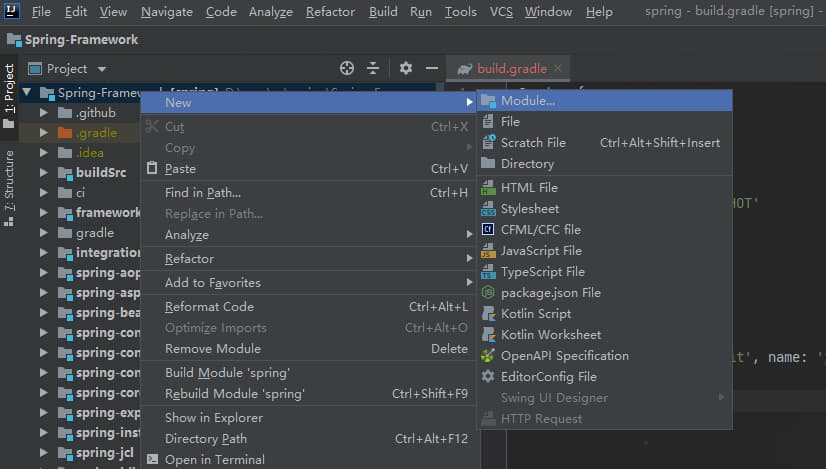826x469 pixels.
Task: Open the VCS menu
Action: (x=501, y=12)
